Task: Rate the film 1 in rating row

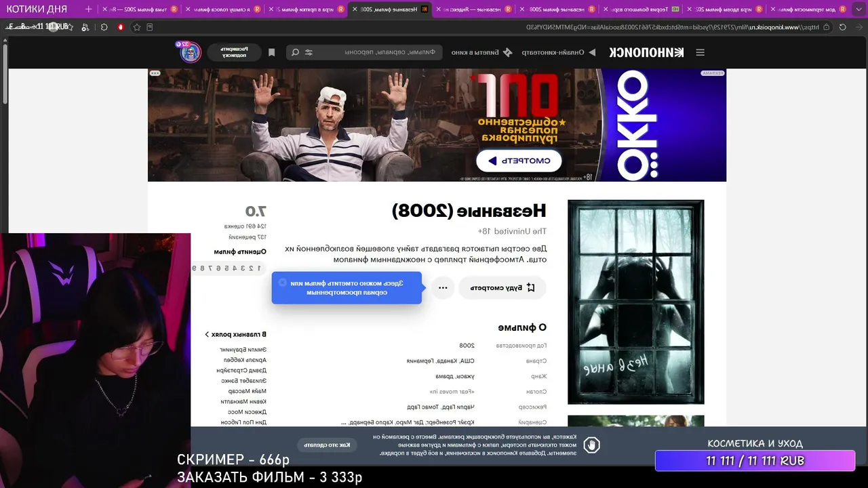Action: pos(259,268)
